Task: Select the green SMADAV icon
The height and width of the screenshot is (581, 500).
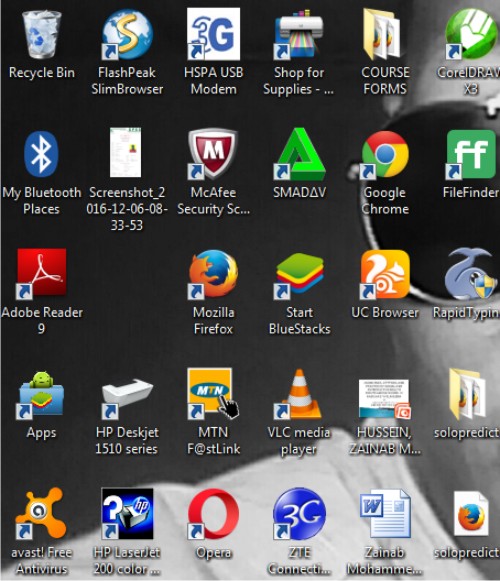Action: coord(299,154)
